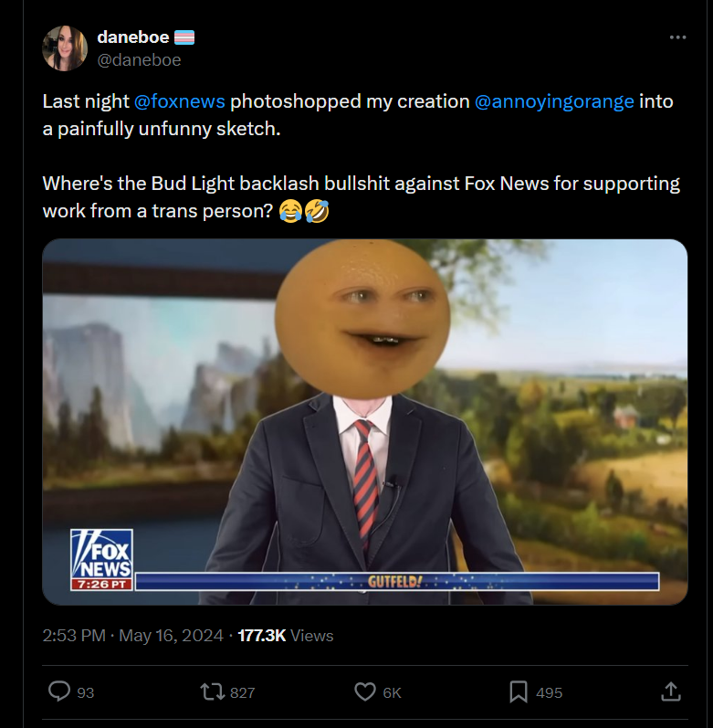View the 177.3K Views analytics
The height and width of the screenshot is (728, 713).
pyautogui.click(x=286, y=635)
